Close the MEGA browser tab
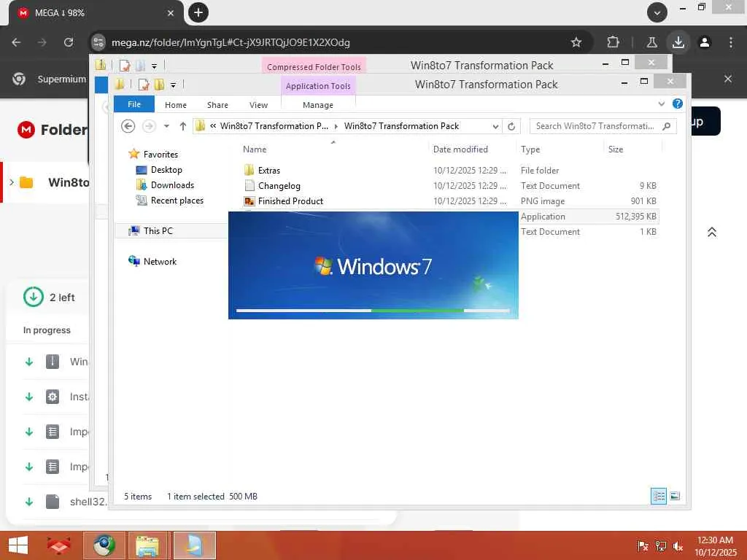747x560 pixels. point(171,13)
